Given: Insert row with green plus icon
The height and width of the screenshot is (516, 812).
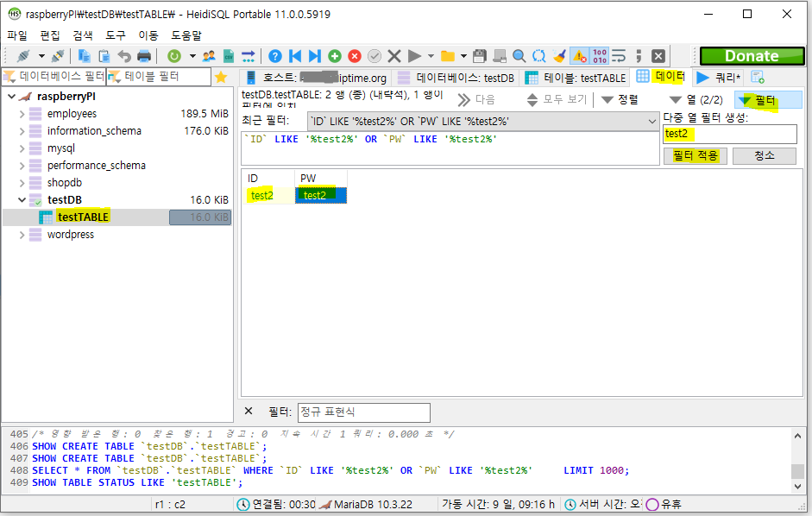Looking at the screenshot, I should (x=335, y=56).
